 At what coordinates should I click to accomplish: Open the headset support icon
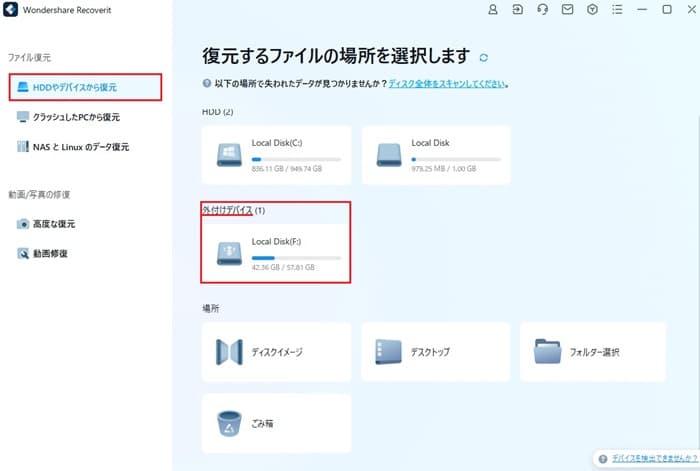pyautogui.click(x=542, y=9)
